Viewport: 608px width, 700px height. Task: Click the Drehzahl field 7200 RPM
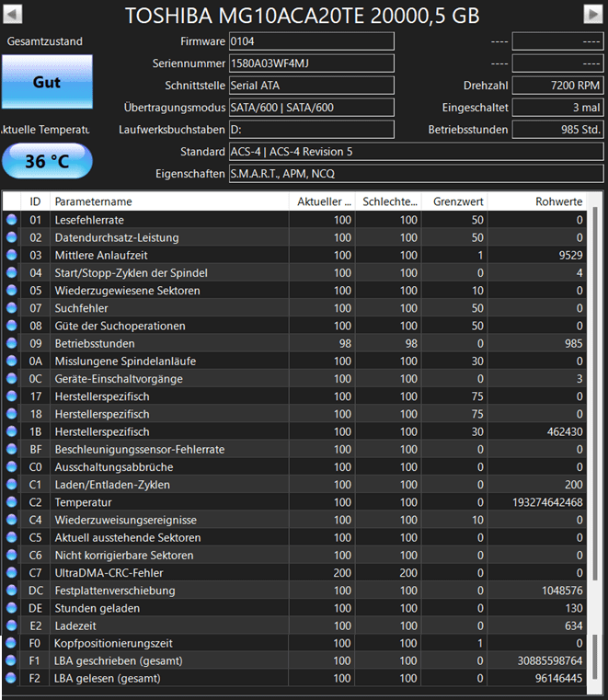558,86
